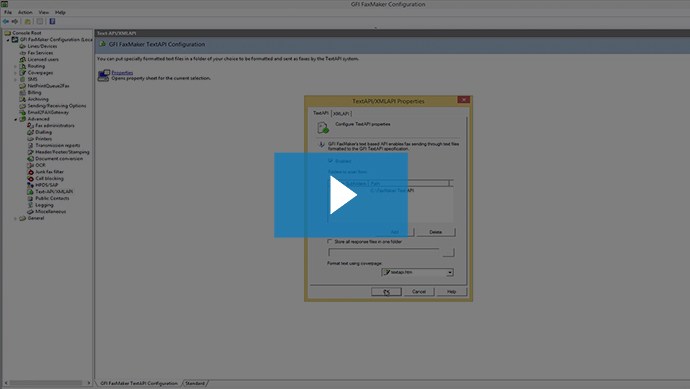Screen dimensions: 690x389
Task: Switch to the TextAPI tab in dialog
Action: pyautogui.click(x=321, y=113)
